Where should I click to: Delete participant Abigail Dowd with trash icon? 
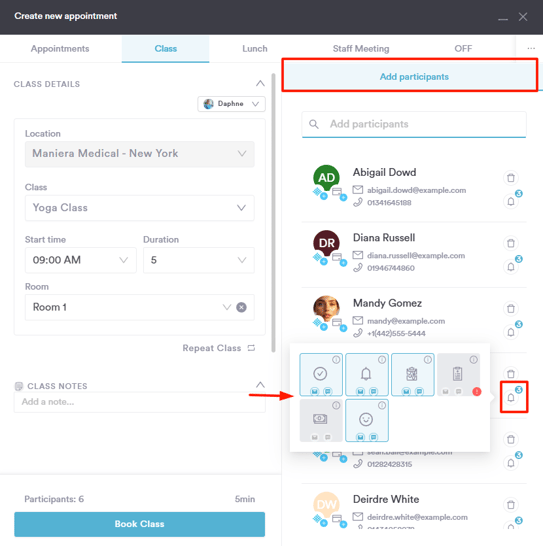(511, 178)
